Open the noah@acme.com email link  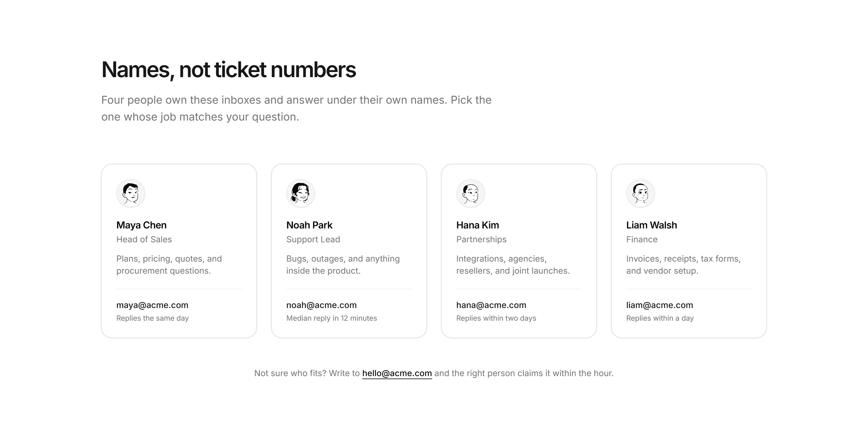pos(322,305)
